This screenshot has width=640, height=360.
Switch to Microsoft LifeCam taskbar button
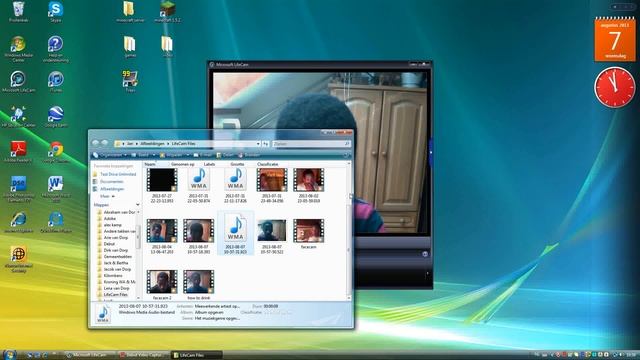(90, 355)
